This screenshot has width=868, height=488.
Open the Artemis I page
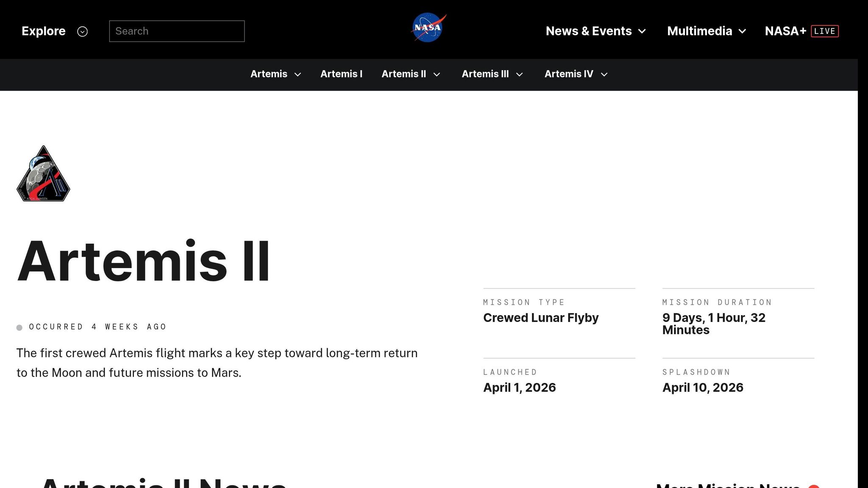[x=341, y=74]
